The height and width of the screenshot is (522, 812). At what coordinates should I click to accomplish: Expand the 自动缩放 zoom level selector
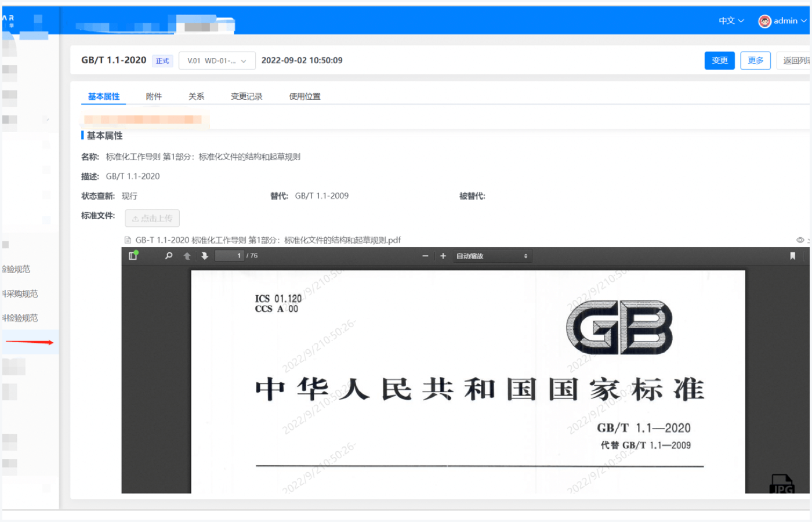pos(492,256)
